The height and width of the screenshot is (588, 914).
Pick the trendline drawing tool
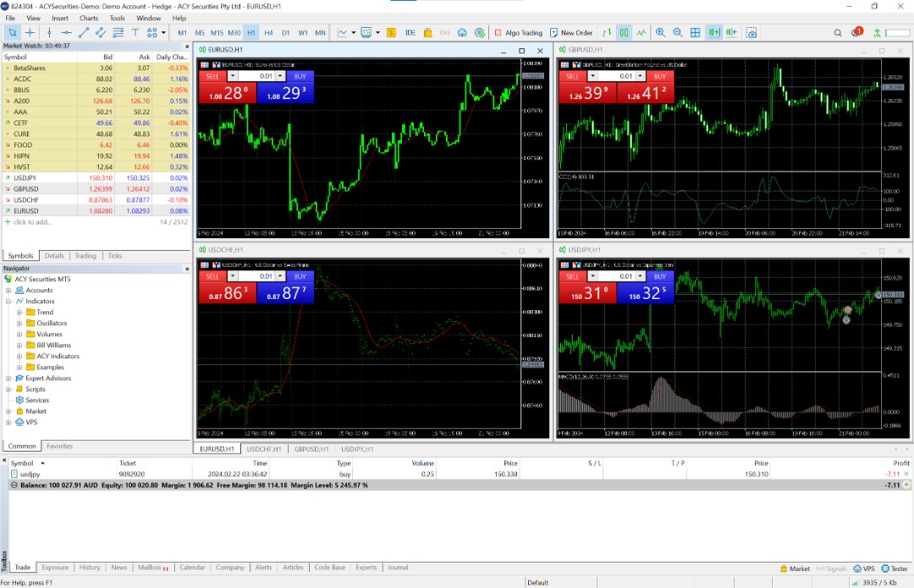(x=84, y=33)
